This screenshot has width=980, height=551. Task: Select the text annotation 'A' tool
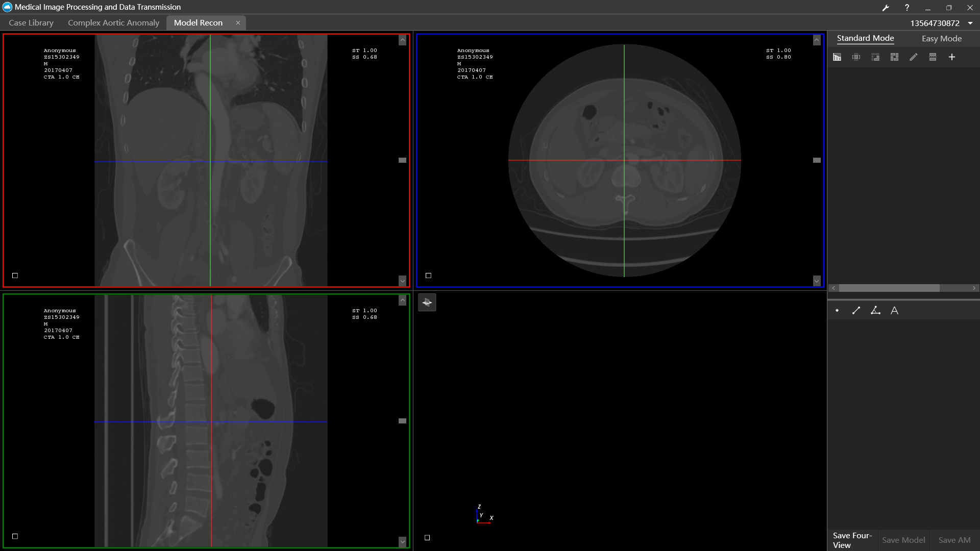pyautogui.click(x=894, y=311)
